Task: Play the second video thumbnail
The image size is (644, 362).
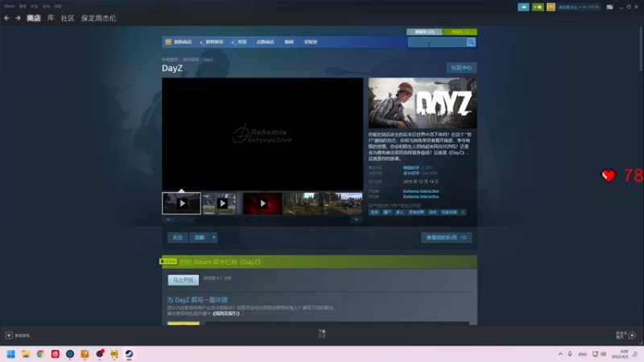Action: click(x=222, y=204)
